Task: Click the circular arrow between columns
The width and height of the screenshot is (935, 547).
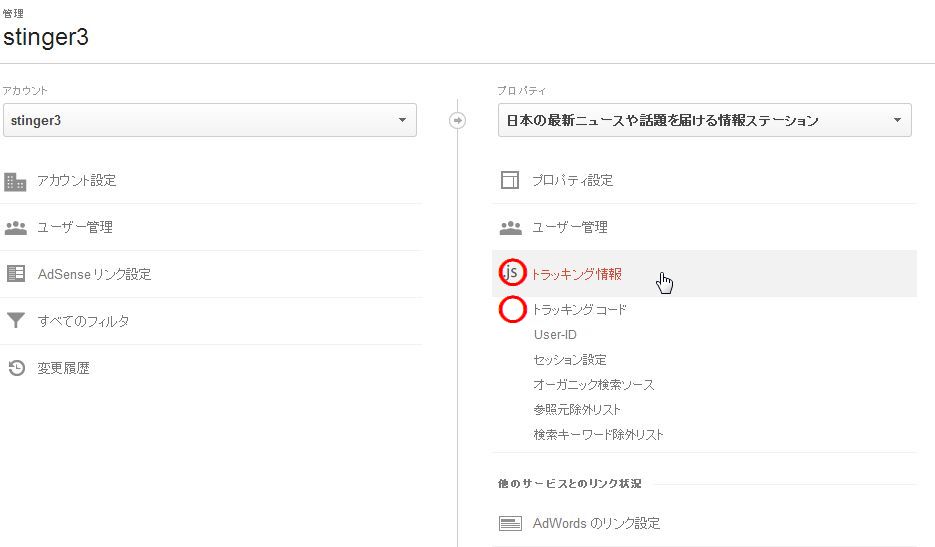Action: [x=457, y=120]
